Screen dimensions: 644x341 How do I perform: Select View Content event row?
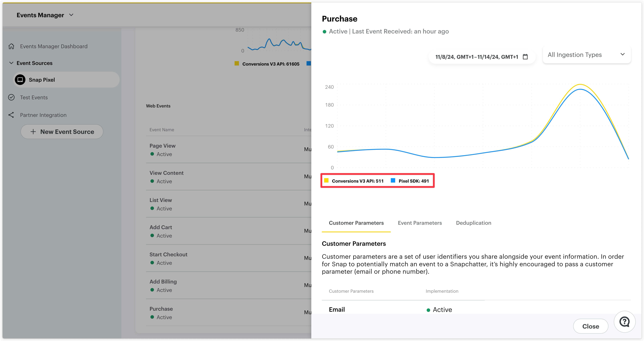tap(229, 177)
